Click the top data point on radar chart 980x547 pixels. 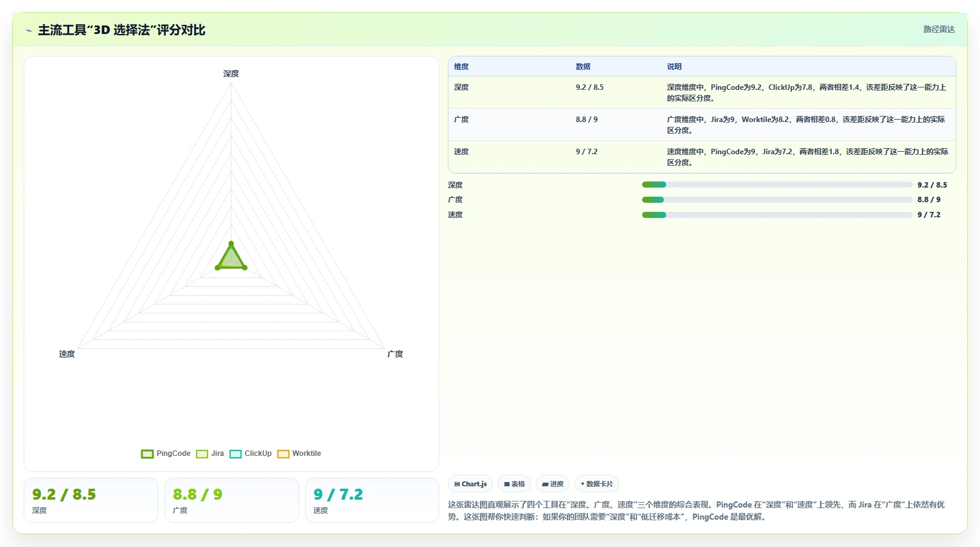tap(231, 244)
